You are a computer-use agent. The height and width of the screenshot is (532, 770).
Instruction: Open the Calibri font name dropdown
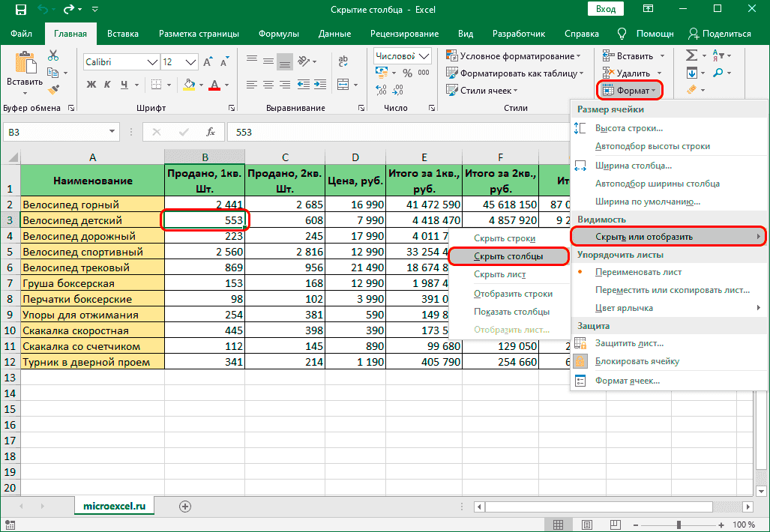click(151, 62)
